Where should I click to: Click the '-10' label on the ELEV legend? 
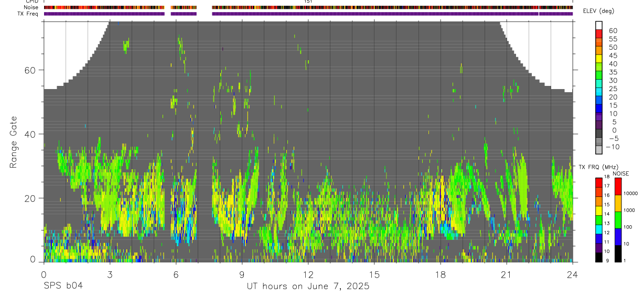click(612, 147)
